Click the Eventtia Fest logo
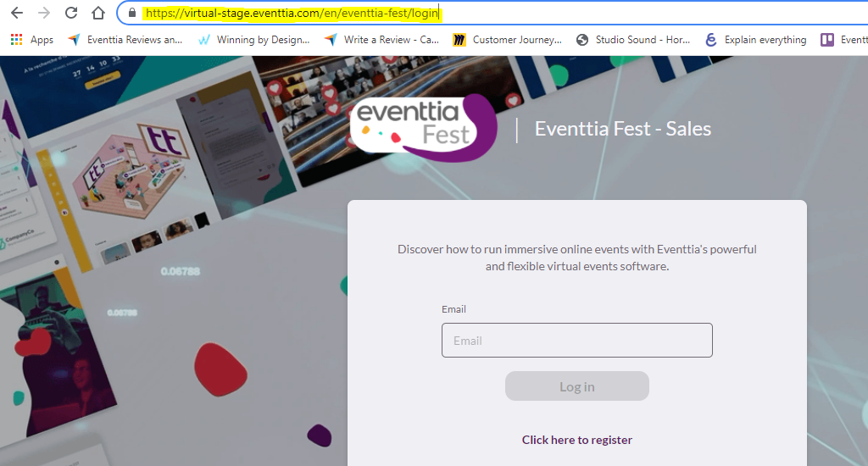This screenshot has width=868, height=466. click(x=424, y=128)
